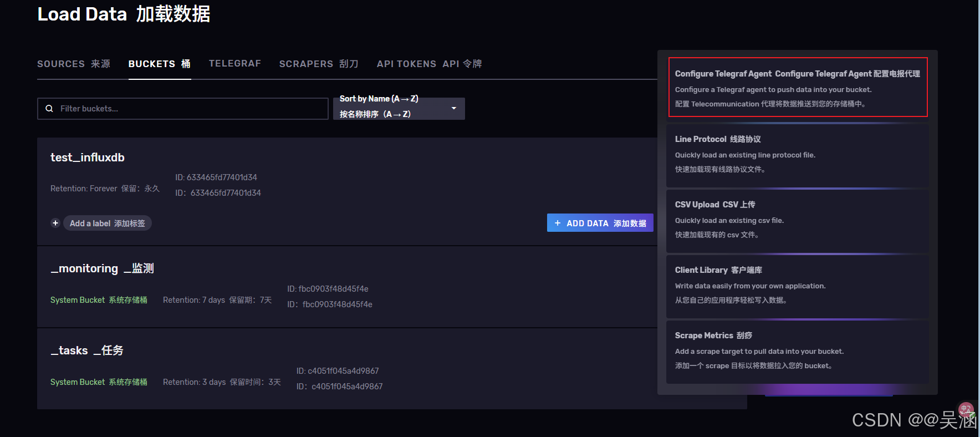This screenshot has width=980, height=437.
Task: Click the Add a label button
Action: coord(108,223)
